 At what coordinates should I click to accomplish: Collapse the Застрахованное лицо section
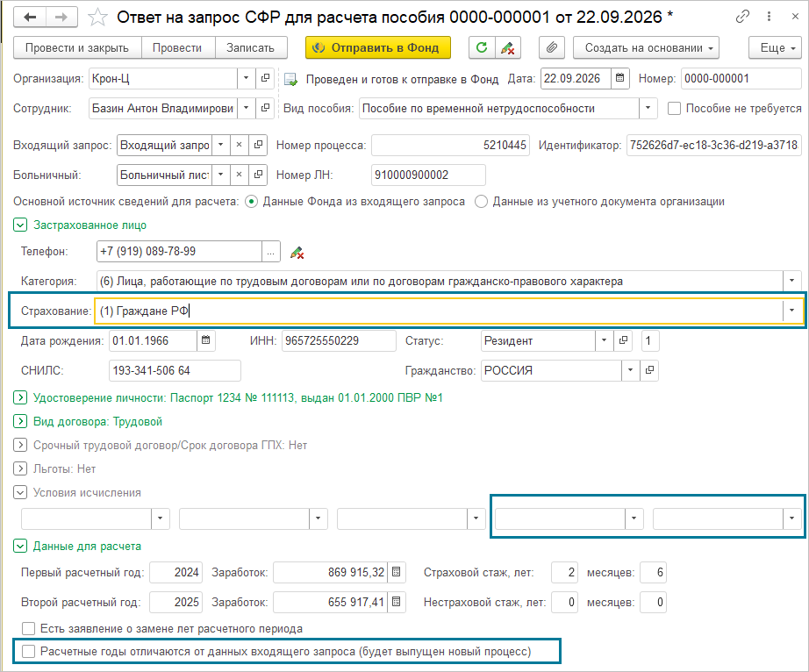[20, 225]
